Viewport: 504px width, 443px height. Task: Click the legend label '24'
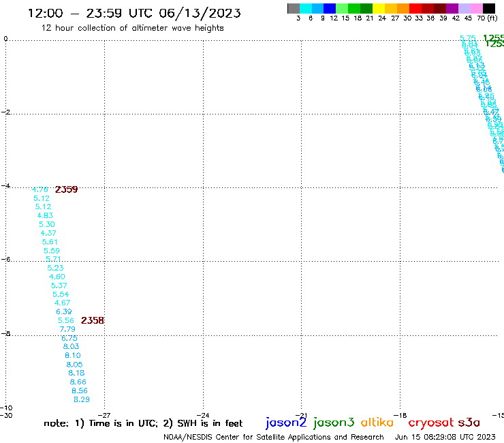pos(382,18)
